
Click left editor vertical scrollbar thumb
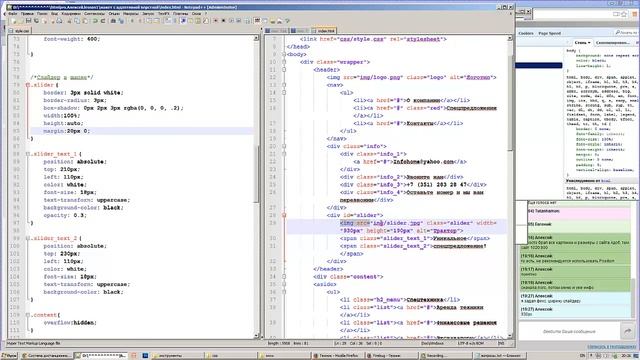[x=256, y=173]
